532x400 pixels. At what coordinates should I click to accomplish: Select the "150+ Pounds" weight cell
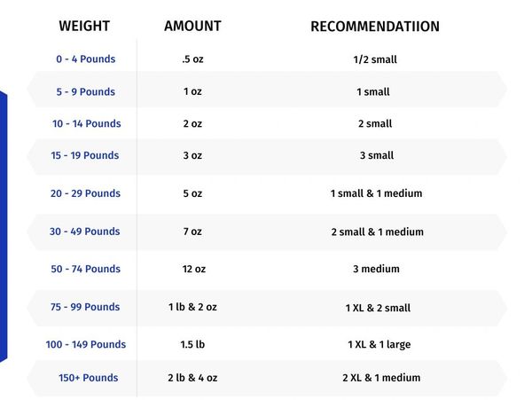click(x=89, y=378)
